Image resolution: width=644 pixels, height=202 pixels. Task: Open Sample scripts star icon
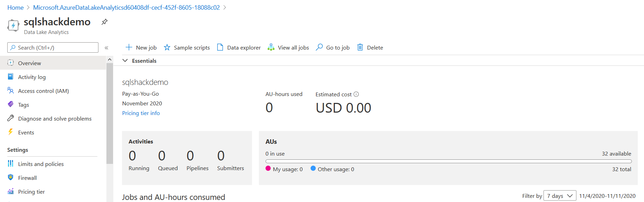[x=167, y=47]
